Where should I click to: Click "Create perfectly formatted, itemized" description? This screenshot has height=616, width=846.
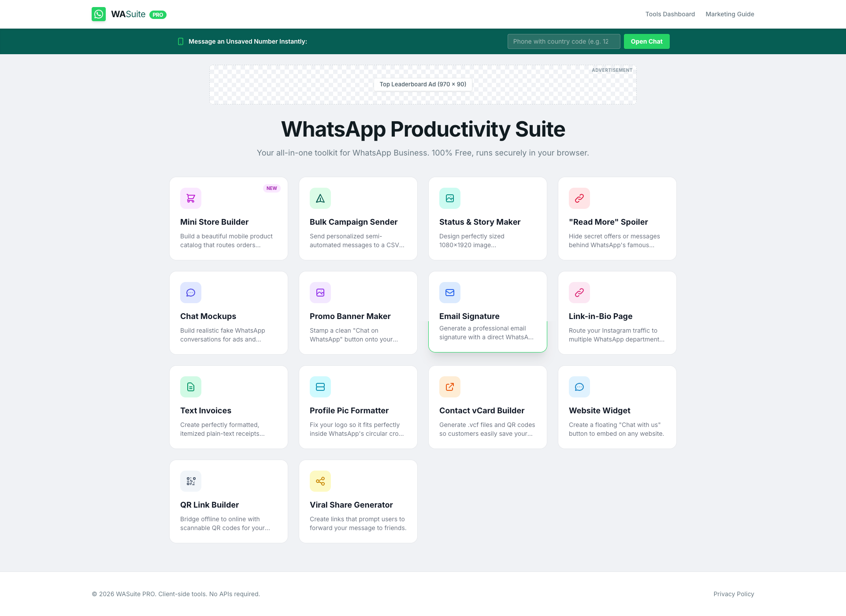(223, 429)
